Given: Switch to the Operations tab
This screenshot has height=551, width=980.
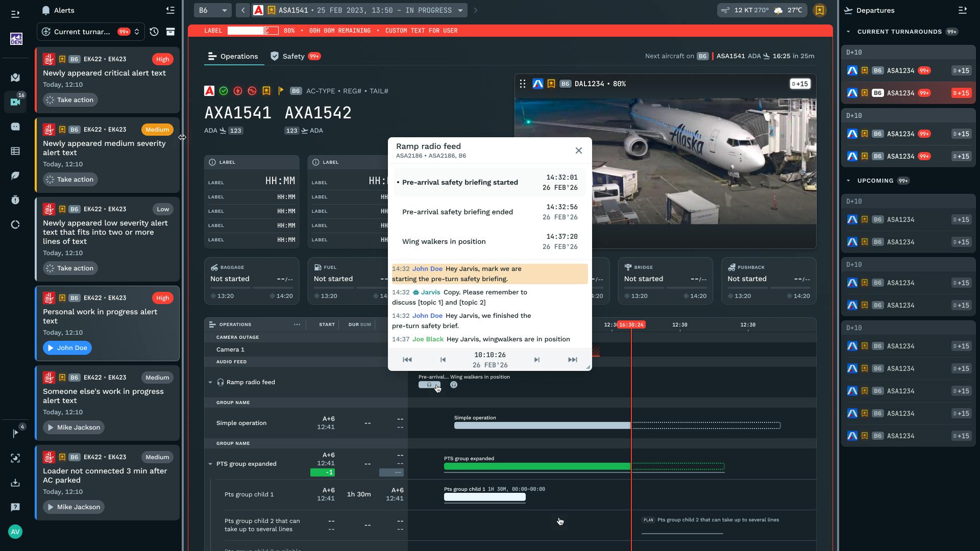Looking at the screenshot, I should [234, 56].
